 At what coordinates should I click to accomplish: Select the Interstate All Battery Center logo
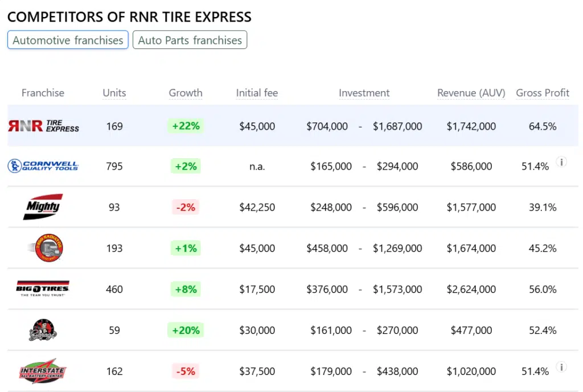tap(43, 371)
